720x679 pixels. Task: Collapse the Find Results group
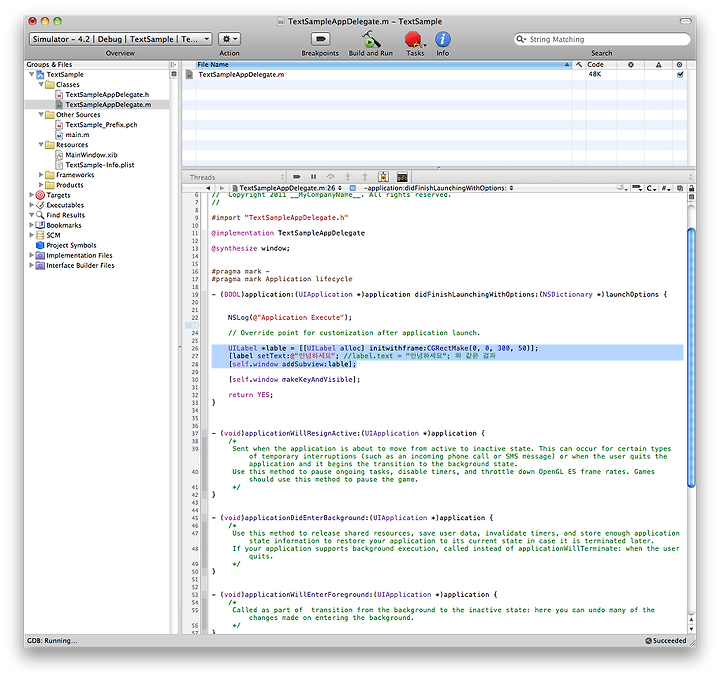(31, 215)
